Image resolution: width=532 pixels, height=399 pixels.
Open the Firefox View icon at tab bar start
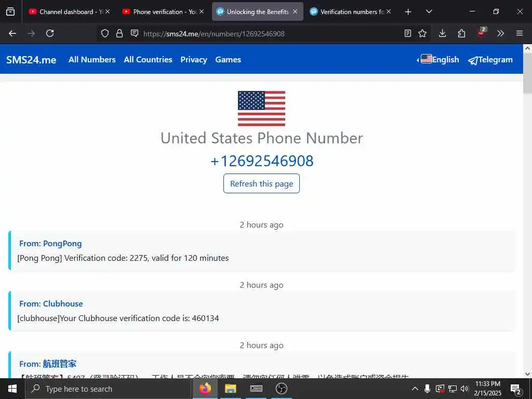(x=10, y=12)
